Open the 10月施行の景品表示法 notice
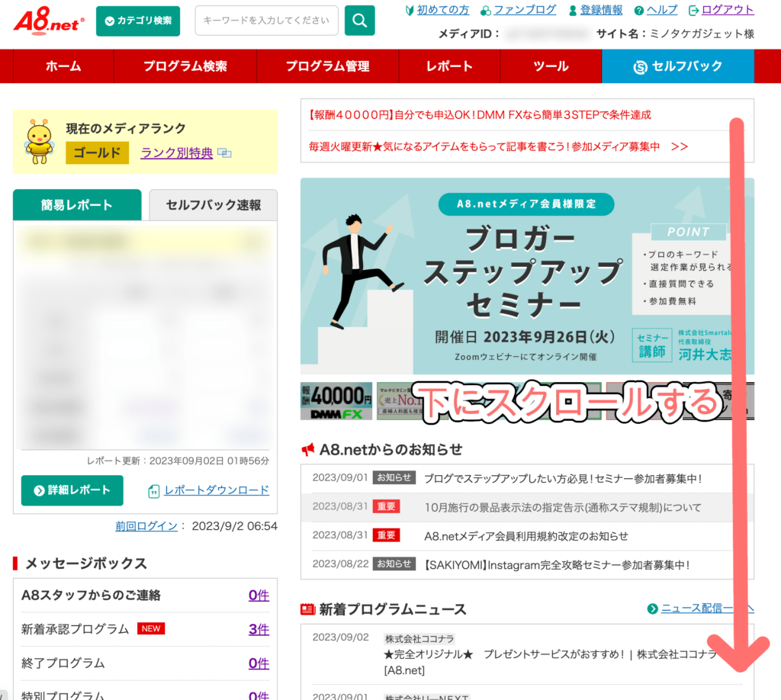781x700 pixels. 563,507
